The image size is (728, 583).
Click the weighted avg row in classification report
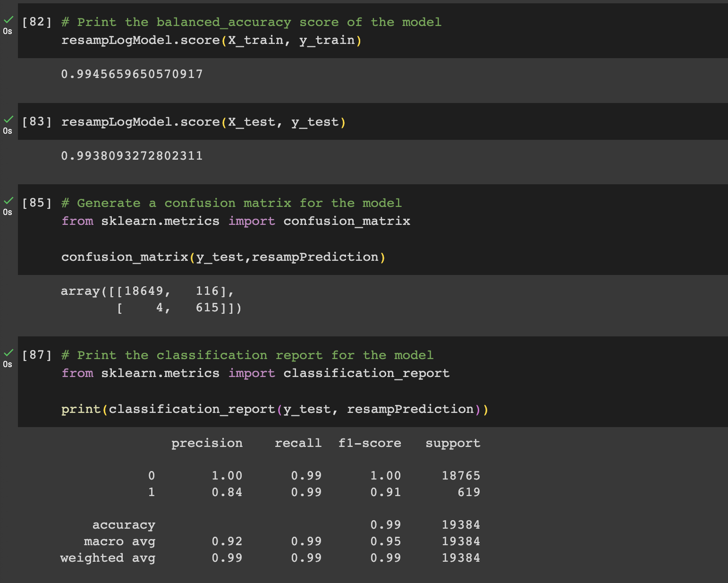click(x=108, y=557)
